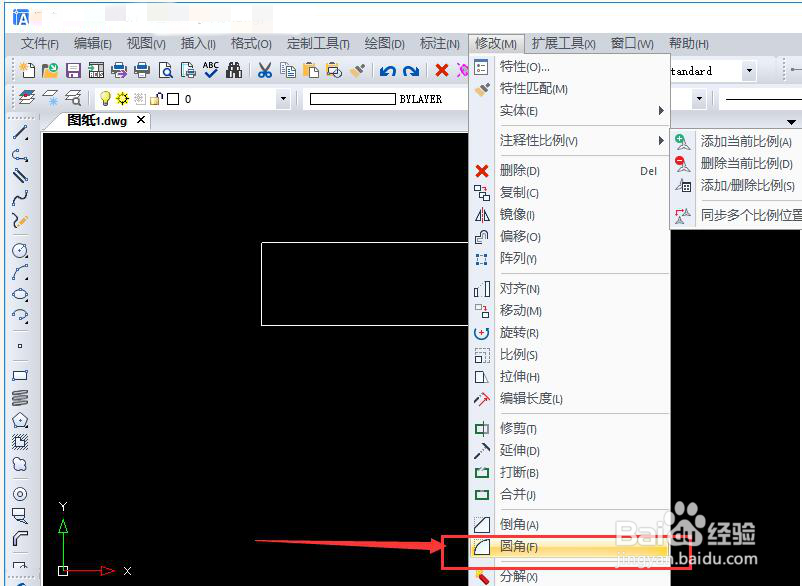802x586 pixels.
Task: Click the Redo arrow icon
Action: 411,71
